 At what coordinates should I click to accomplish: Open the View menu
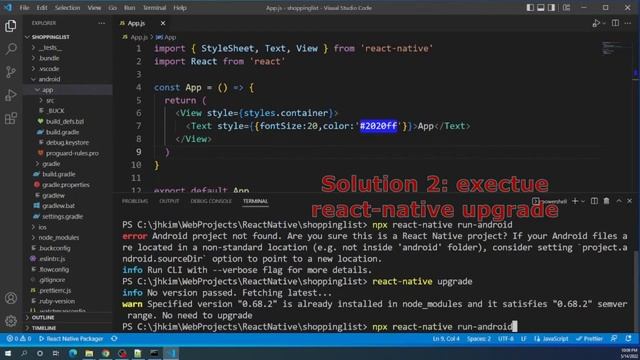(94, 8)
